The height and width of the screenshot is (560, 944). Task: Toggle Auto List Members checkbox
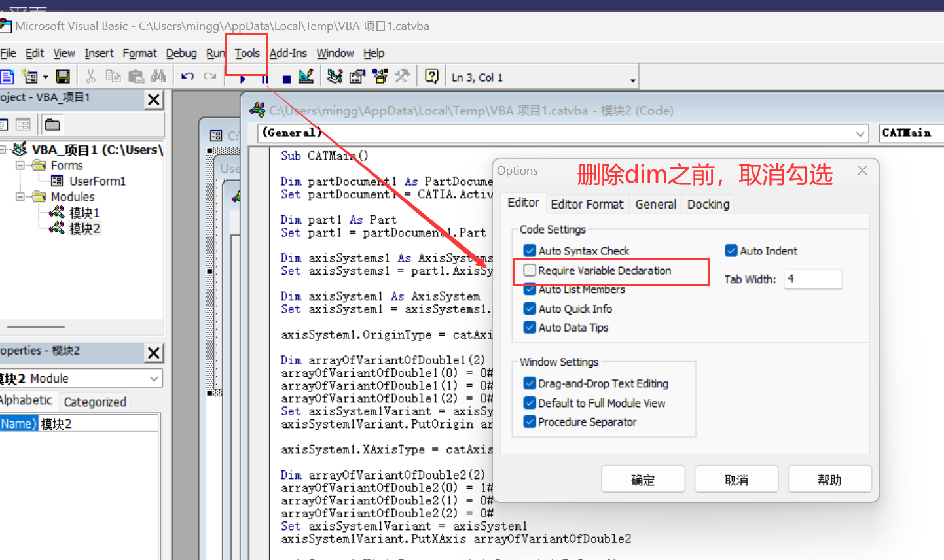[530, 289]
